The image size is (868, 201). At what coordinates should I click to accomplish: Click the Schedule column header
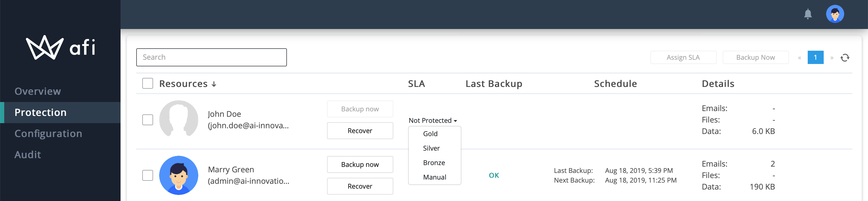pyautogui.click(x=615, y=84)
